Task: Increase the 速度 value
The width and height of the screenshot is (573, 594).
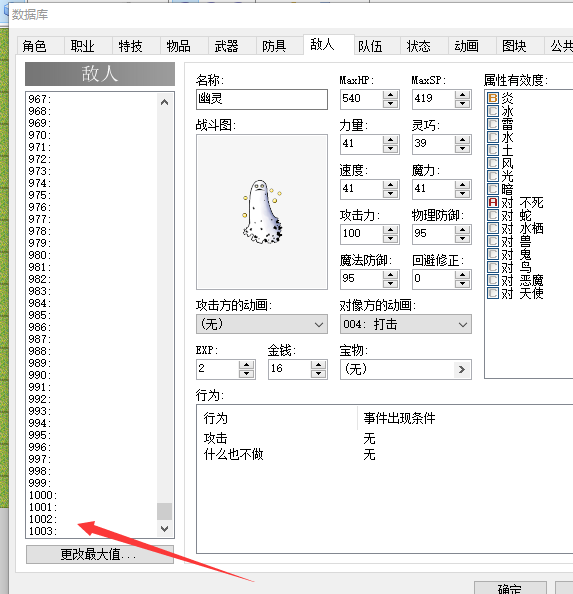Action: click(x=390, y=185)
